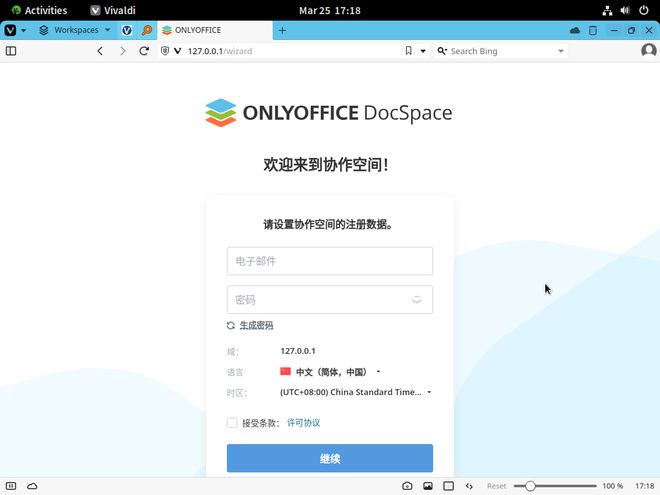The image size is (660, 495).
Task: Open the 许可协议 license agreement link
Action: click(303, 423)
